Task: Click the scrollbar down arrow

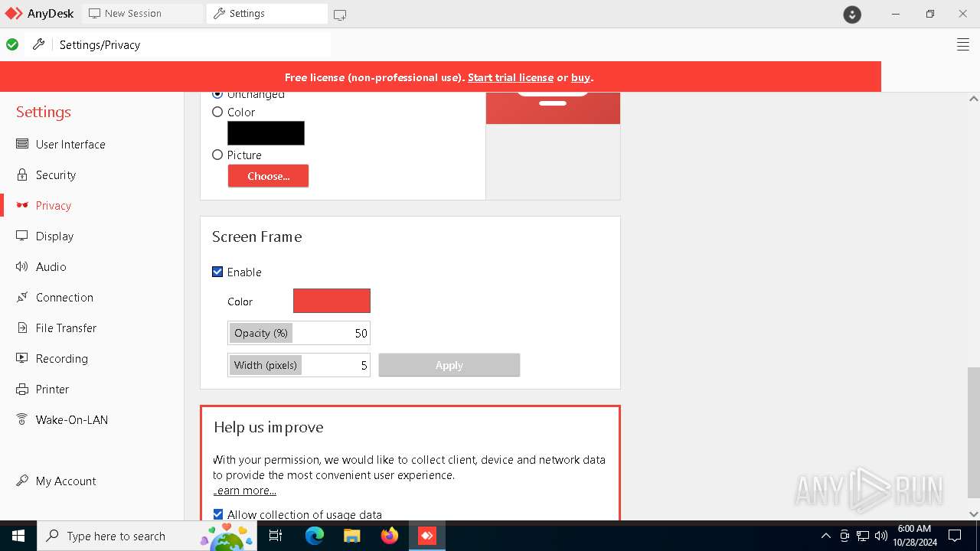Action: [x=973, y=514]
